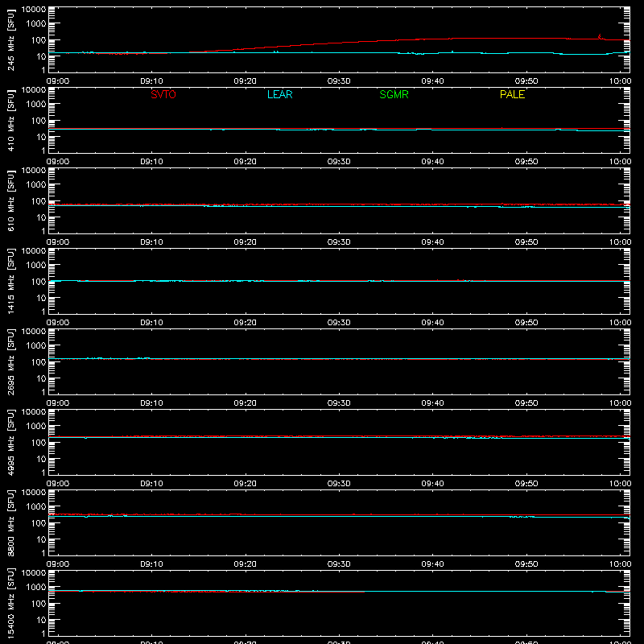Click 10:00 tick label under 4995 MHz plot

[x=620, y=484]
